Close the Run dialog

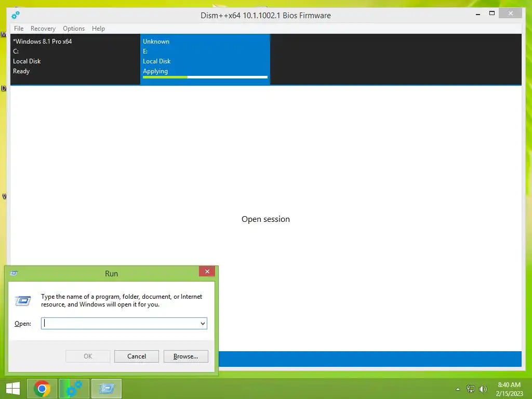pyautogui.click(x=207, y=271)
